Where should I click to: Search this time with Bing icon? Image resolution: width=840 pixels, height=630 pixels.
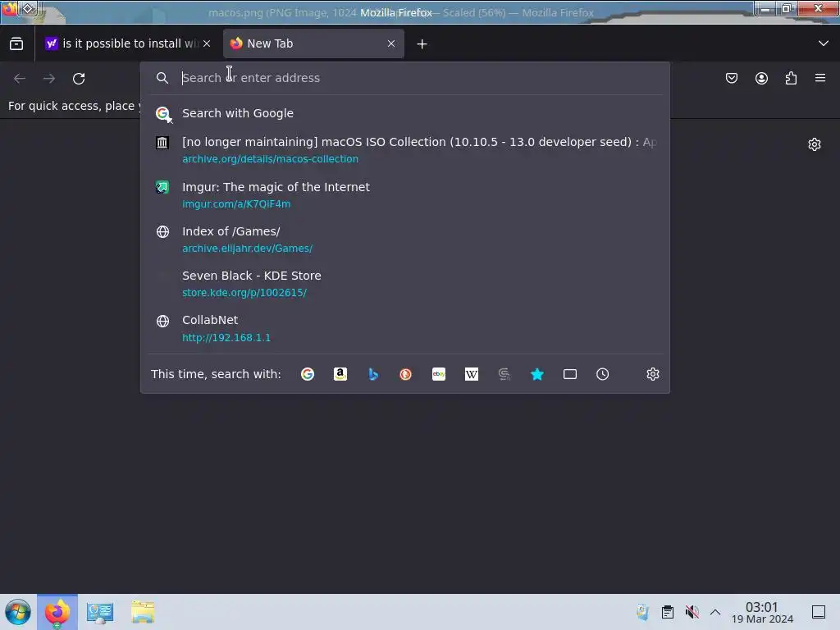pyautogui.click(x=373, y=374)
